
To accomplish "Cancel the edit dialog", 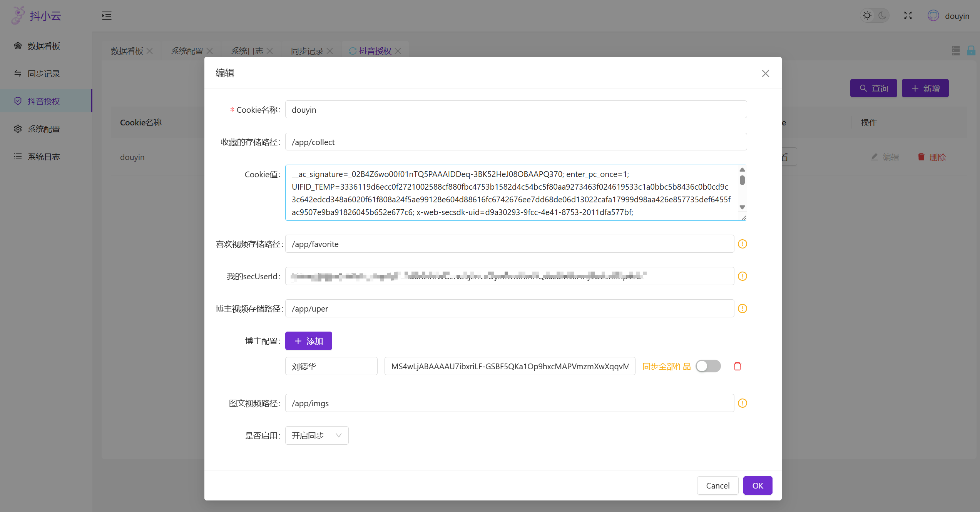I will click(718, 485).
